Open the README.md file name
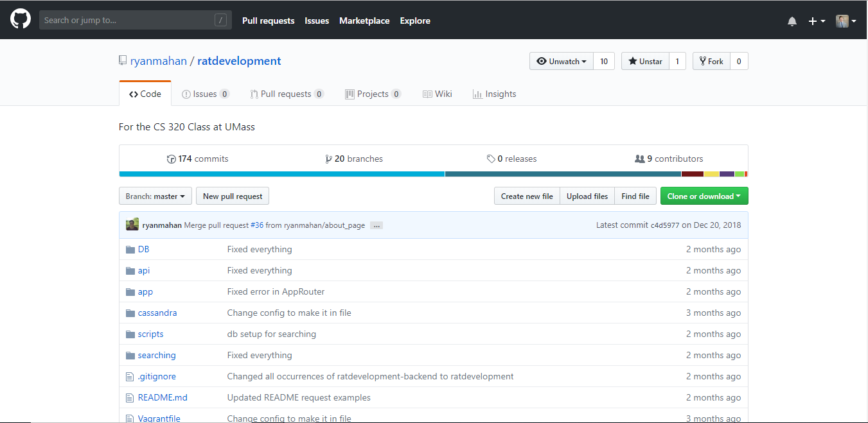This screenshot has width=868, height=423. pyautogui.click(x=163, y=397)
